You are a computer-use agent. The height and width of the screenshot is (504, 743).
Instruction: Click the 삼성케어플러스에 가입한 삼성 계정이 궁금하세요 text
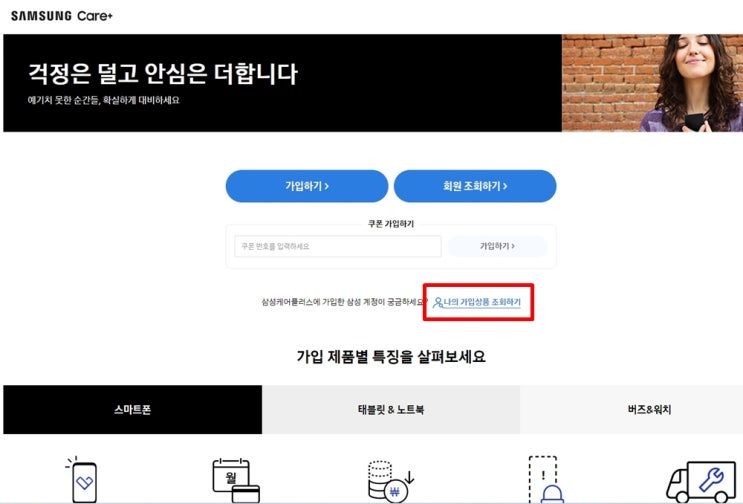coord(344,302)
